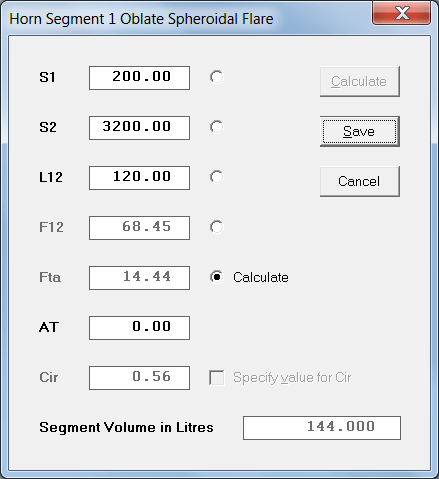Edit the S1 value field 200.00
The width and height of the screenshot is (439, 479).
pos(139,78)
